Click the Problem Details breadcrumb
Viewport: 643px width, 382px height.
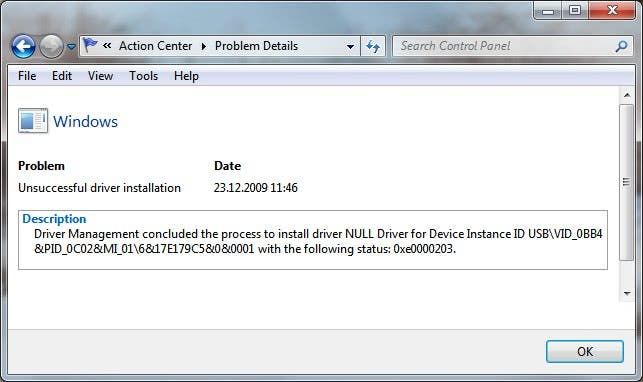[x=256, y=46]
